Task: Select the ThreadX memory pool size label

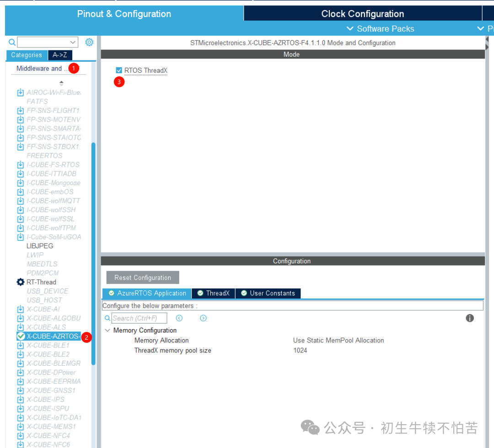Action: pyautogui.click(x=172, y=351)
